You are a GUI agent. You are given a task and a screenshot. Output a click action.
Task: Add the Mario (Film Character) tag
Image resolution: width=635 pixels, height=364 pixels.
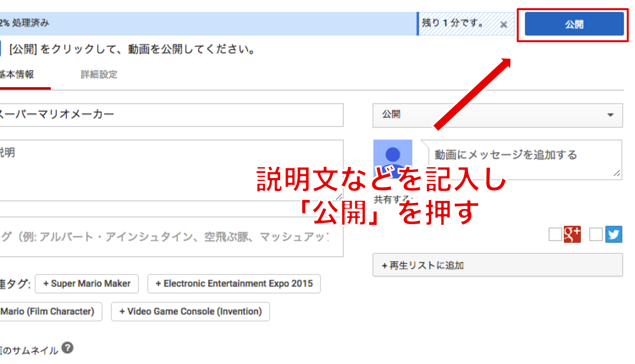[x=50, y=312]
